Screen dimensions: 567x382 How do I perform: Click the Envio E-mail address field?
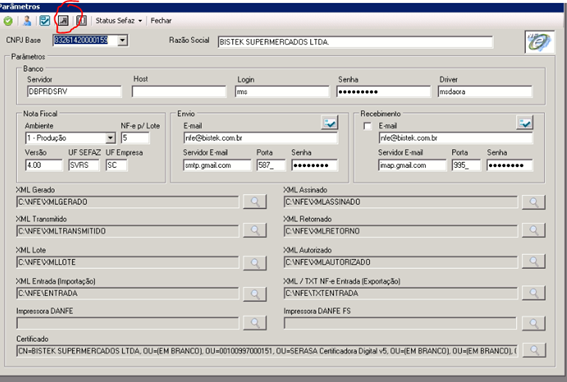(x=260, y=138)
